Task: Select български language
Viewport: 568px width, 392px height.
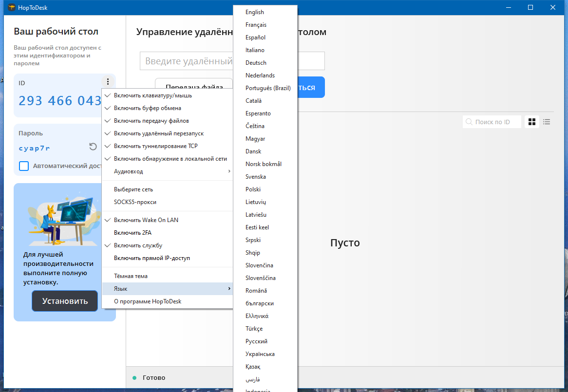Action: point(265,304)
